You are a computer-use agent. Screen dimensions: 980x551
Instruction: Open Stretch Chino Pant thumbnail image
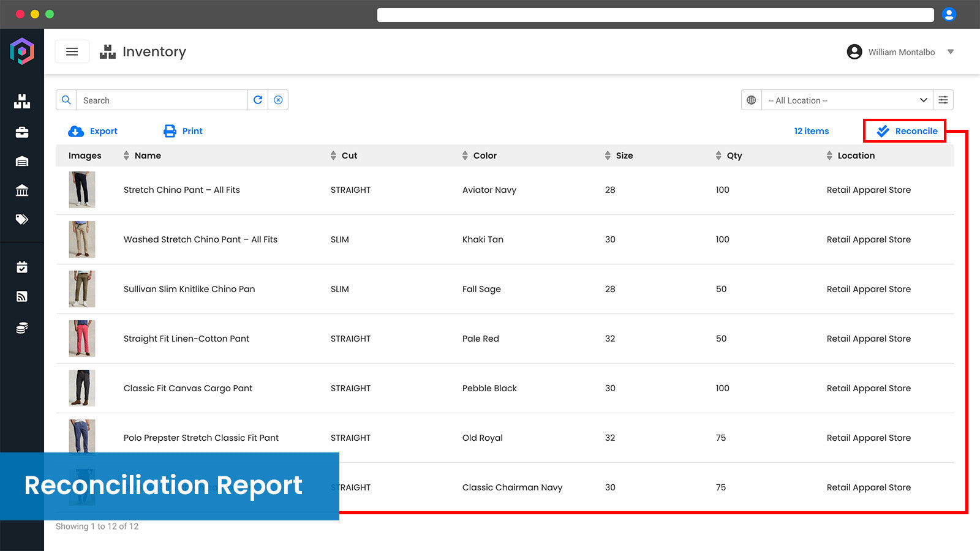point(82,190)
